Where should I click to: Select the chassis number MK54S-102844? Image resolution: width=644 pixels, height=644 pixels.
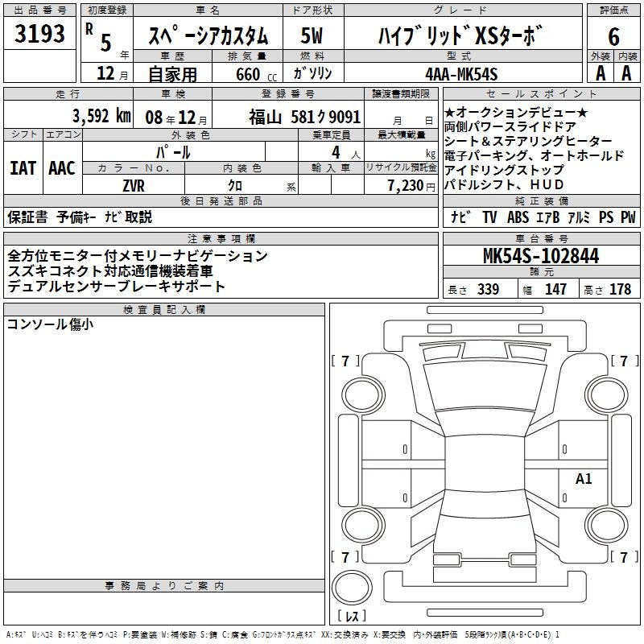coord(540,256)
